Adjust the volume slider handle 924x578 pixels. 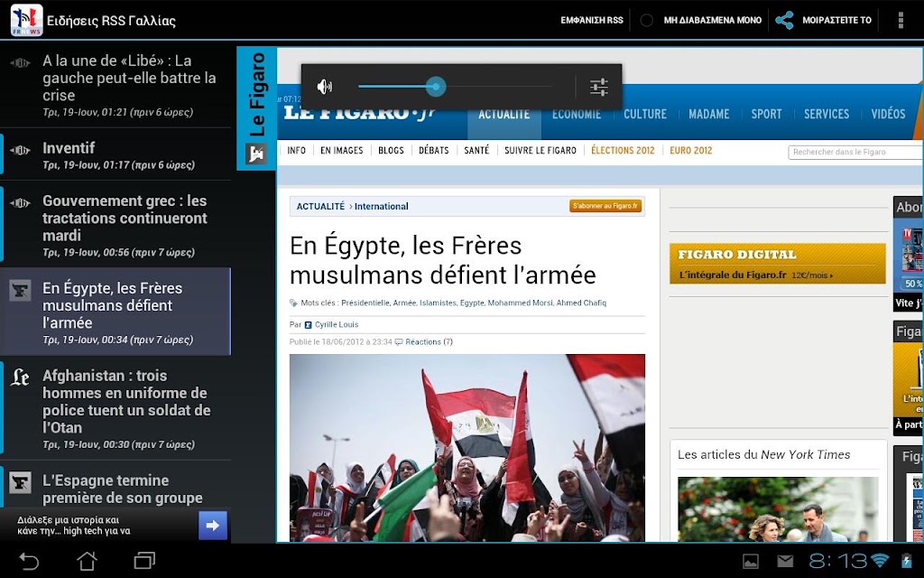click(x=436, y=87)
